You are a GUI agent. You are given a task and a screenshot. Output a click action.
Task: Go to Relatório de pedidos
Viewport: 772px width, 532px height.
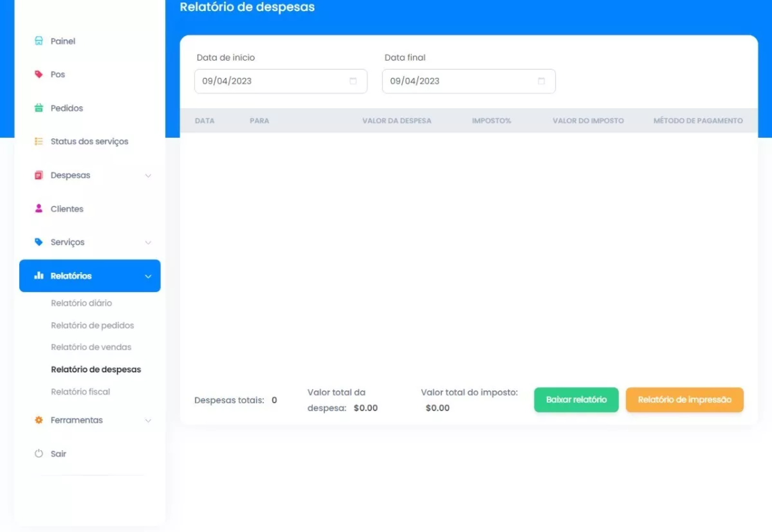[x=92, y=326]
